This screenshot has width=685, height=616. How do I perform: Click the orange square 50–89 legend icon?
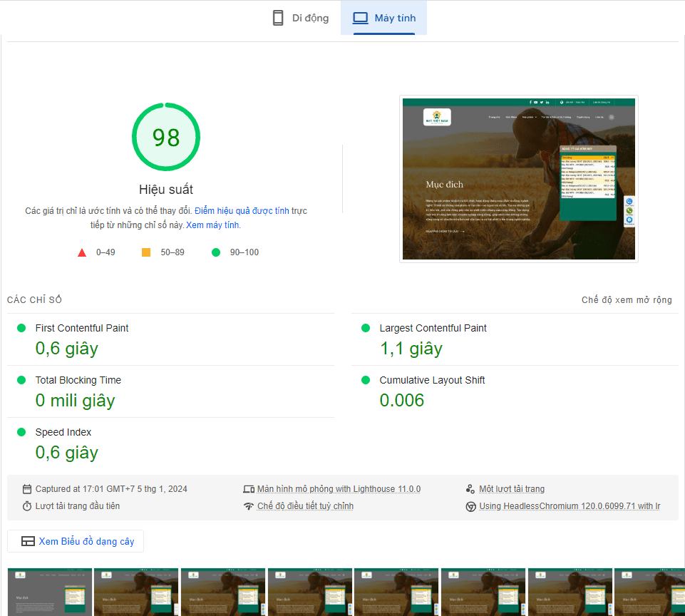pyautogui.click(x=146, y=252)
